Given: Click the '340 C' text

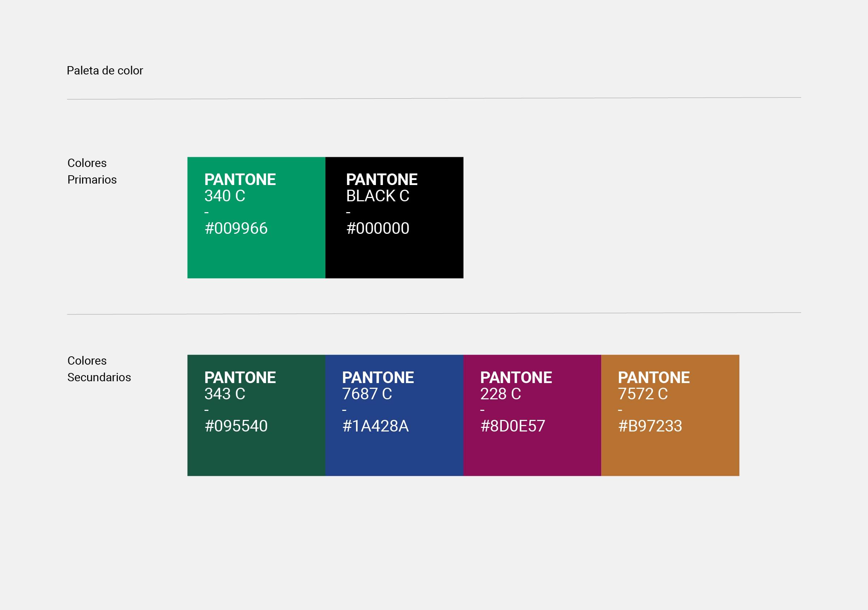Looking at the screenshot, I should pyautogui.click(x=225, y=196).
